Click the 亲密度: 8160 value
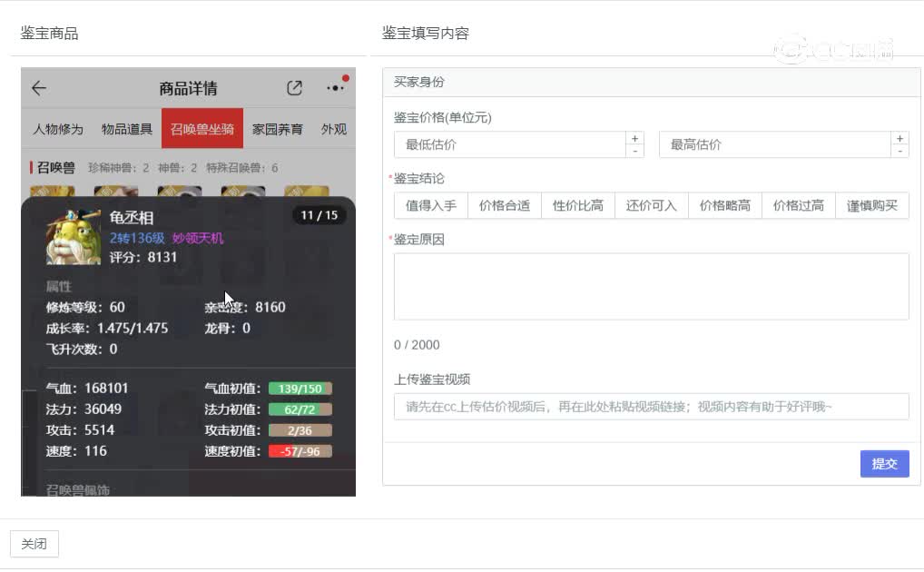 pos(245,307)
